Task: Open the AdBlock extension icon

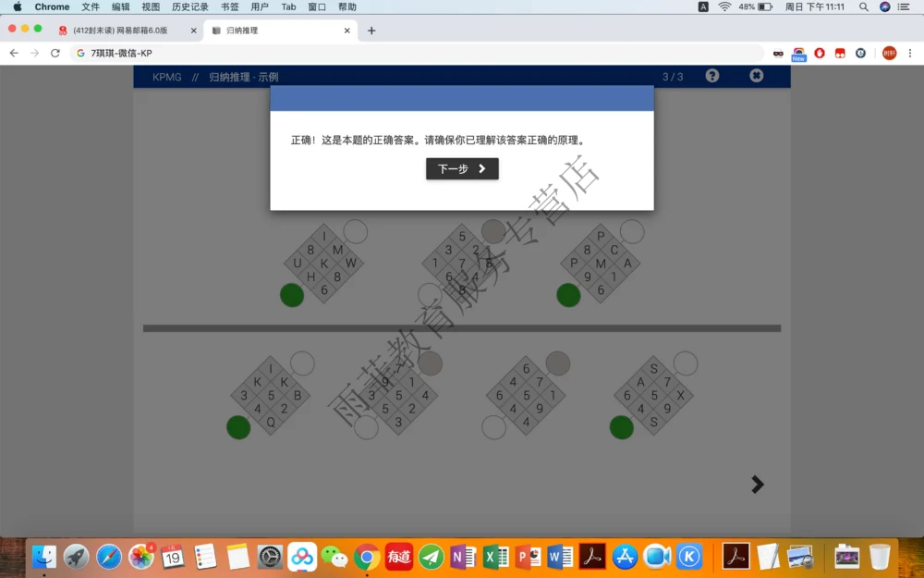Action: pos(820,53)
